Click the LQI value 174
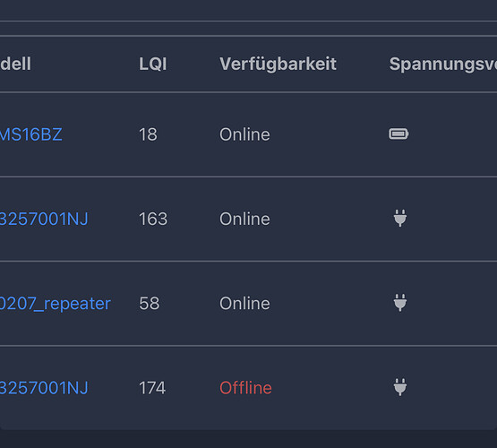 pyautogui.click(x=152, y=388)
